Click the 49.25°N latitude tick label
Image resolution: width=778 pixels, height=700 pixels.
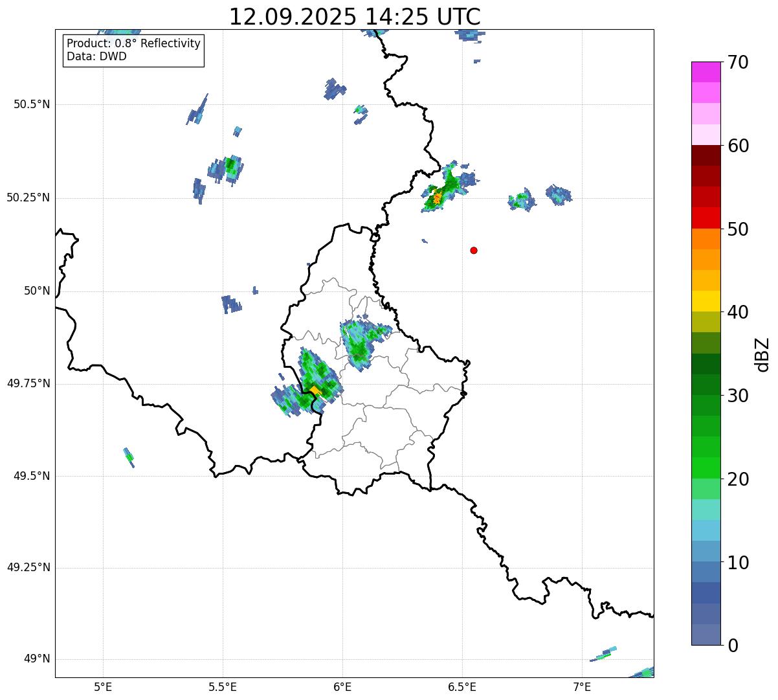tap(28, 568)
